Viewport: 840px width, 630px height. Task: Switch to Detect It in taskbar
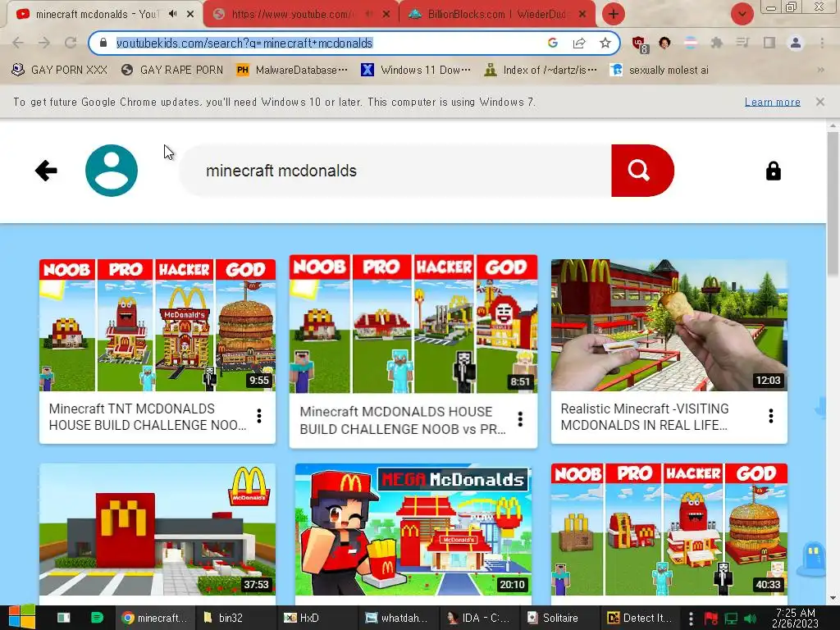click(638, 619)
